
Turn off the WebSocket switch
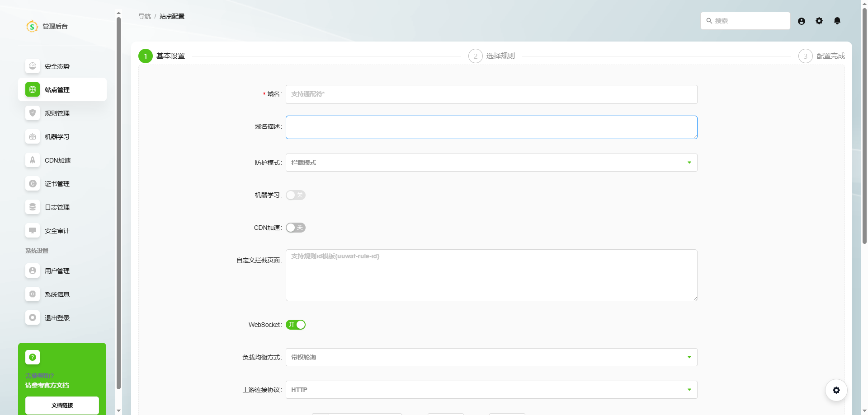pyautogui.click(x=296, y=325)
